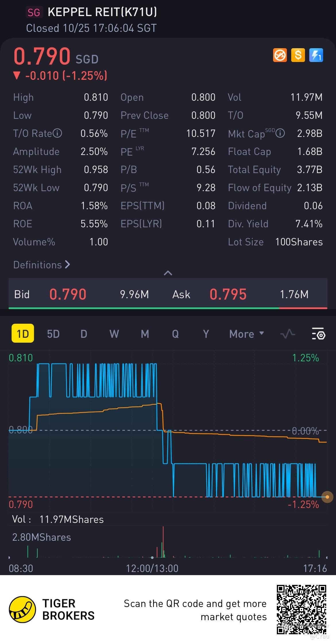The height and width of the screenshot is (644, 336).
Task: Open the chart indicator comparison icon
Action: point(287,334)
